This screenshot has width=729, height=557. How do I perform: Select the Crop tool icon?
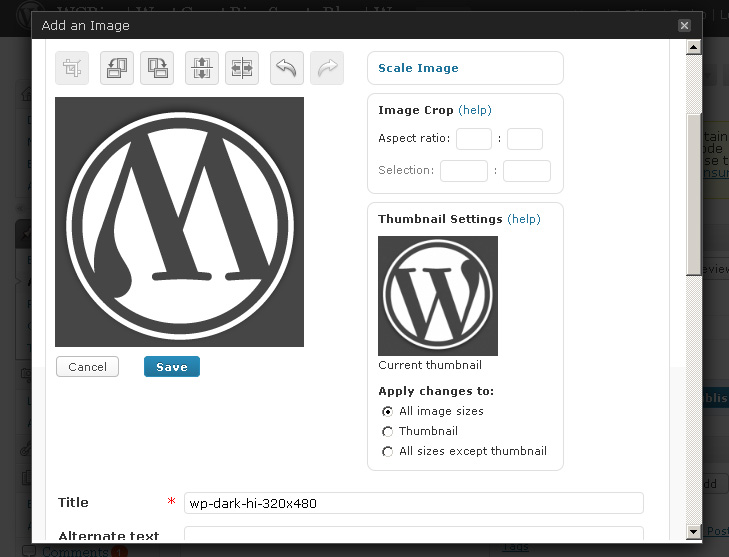[72, 68]
